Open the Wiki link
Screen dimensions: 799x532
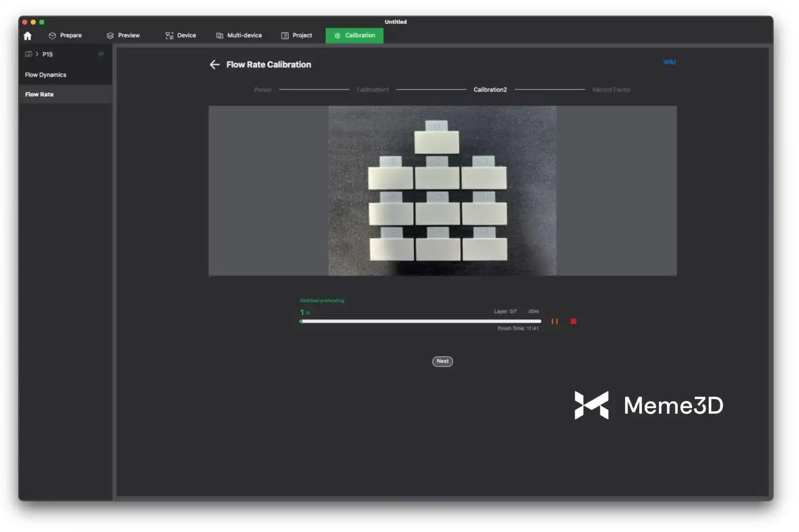669,62
